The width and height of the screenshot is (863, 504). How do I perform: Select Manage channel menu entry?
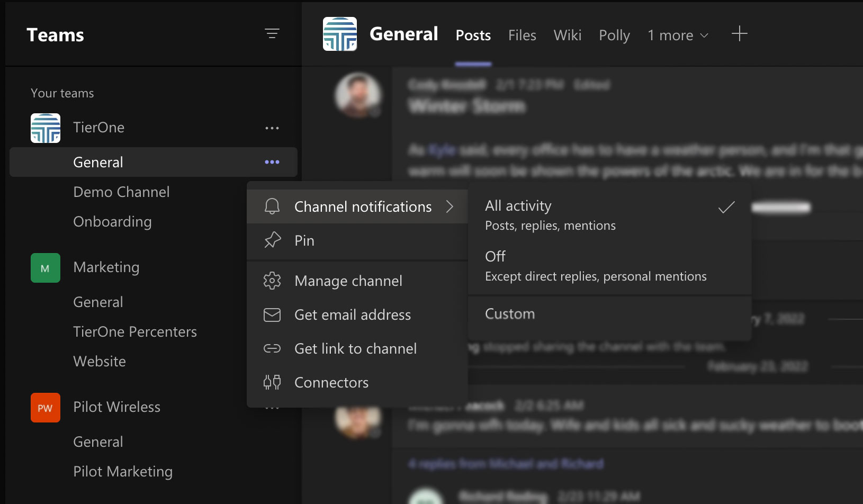[357, 281]
